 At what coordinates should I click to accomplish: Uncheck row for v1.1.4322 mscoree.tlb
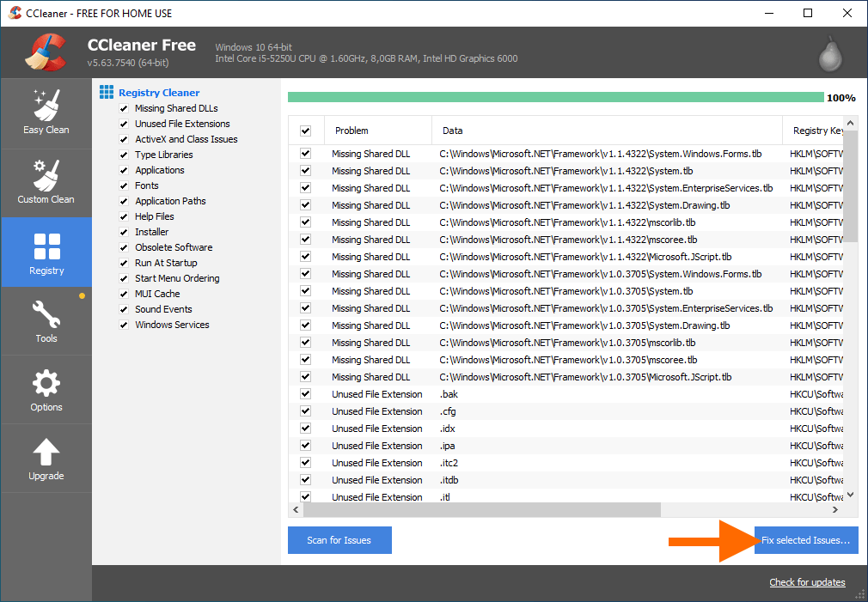click(306, 240)
